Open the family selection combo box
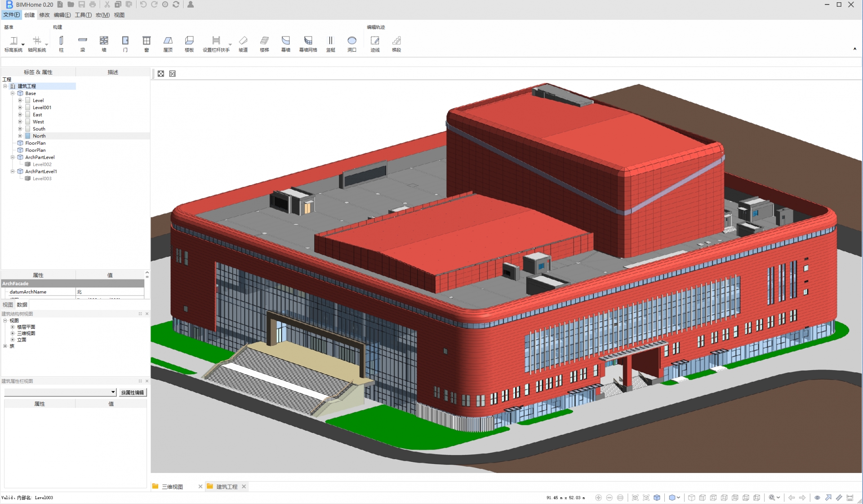The image size is (863, 504). [x=60, y=392]
